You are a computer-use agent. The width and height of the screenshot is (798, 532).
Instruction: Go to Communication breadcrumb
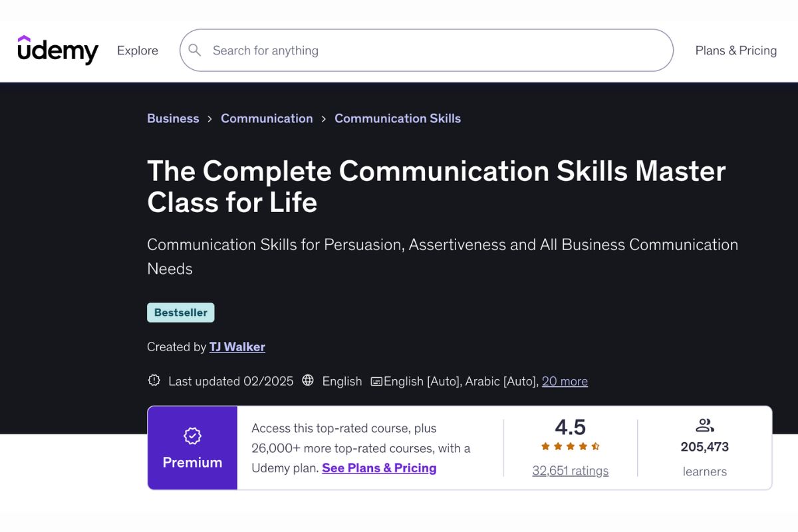[x=267, y=118]
